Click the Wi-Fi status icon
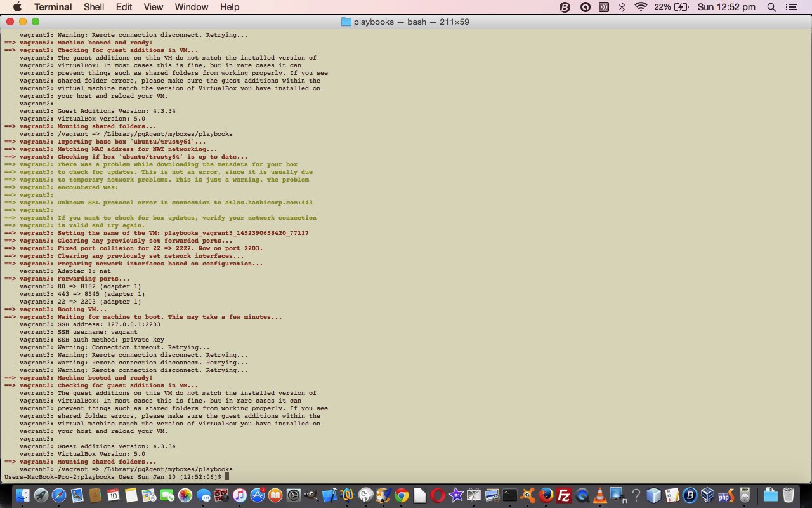The height and width of the screenshot is (508, 812). [641, 7]
